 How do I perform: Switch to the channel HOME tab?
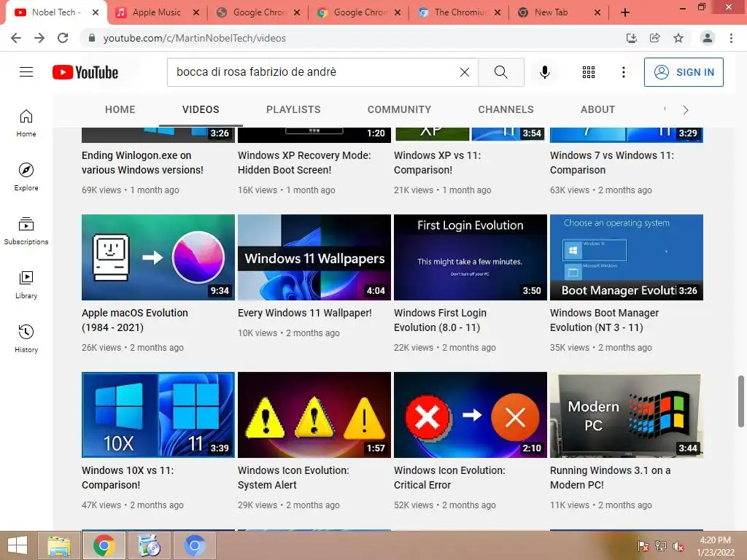[x=120, y=109]
